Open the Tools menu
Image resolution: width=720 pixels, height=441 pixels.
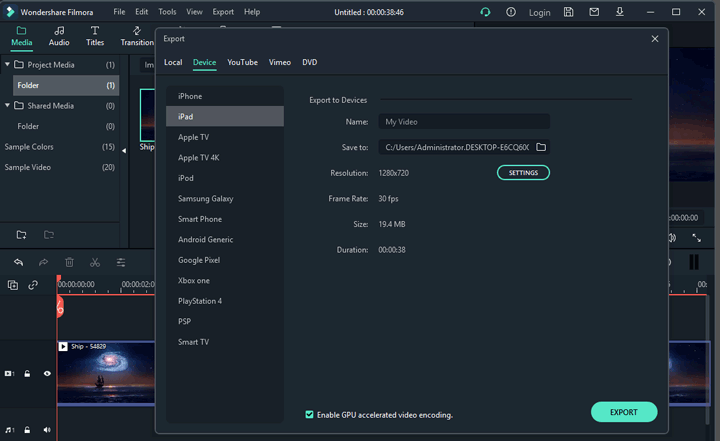(167, 12)
